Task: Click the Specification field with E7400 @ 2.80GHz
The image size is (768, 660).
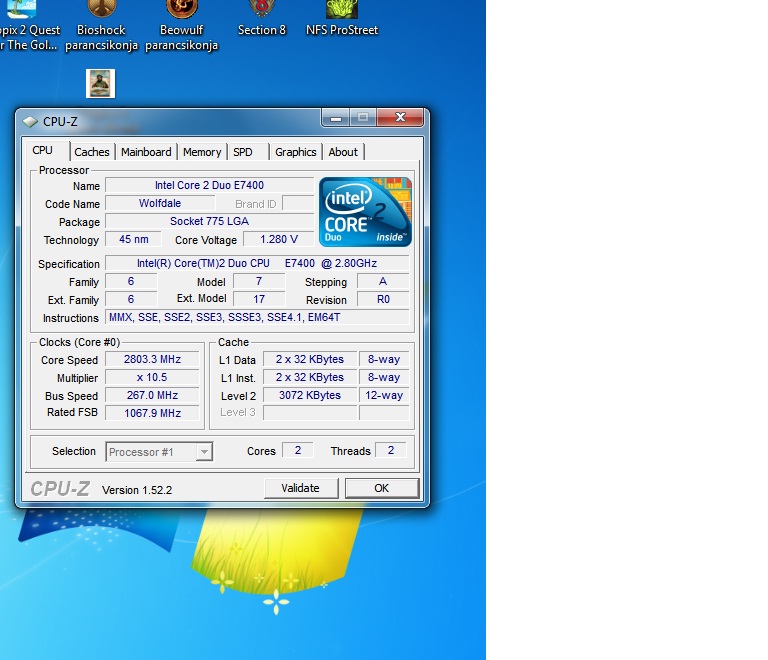Action: pos(257,263)
